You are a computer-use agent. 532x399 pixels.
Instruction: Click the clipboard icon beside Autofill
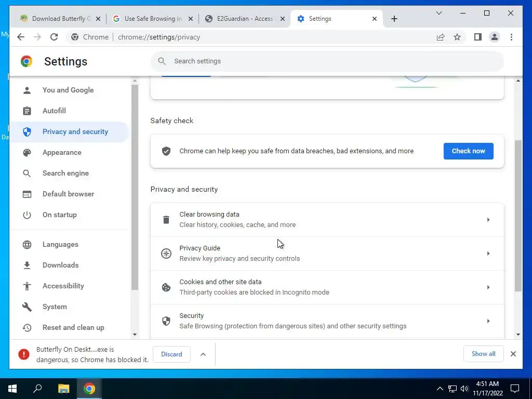[27, 111]
